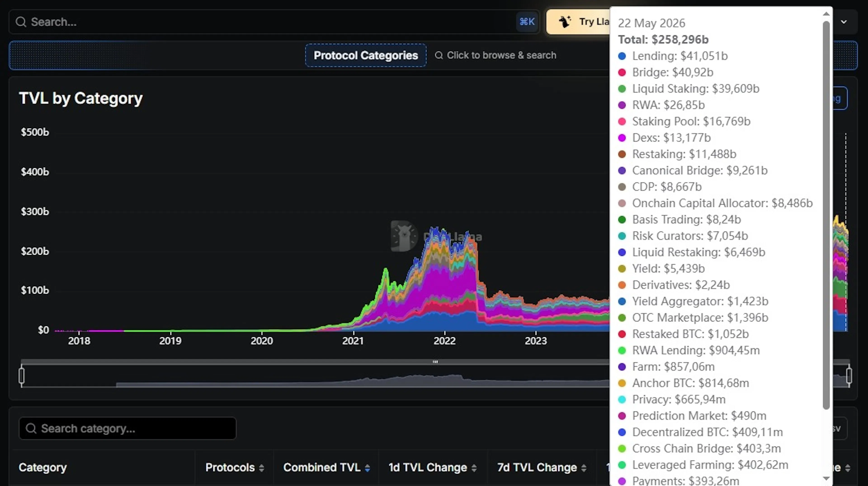Click the Lending blue color dot in tooltip
This screenshot has width=868, height=486.
(622, 56)
